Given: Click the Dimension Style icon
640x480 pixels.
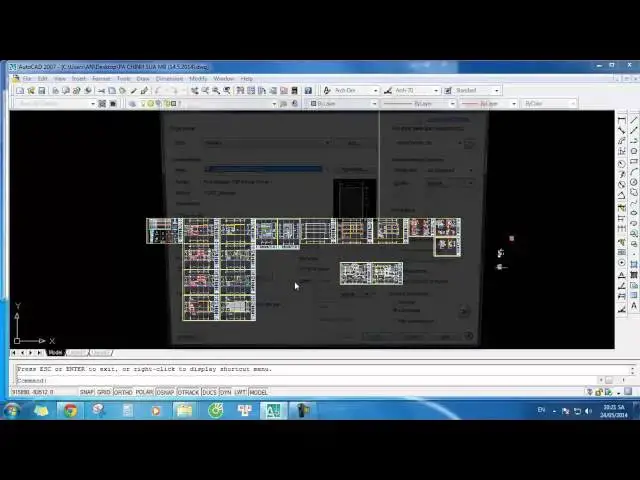Looking at the screenshot, I should (388, 90).
